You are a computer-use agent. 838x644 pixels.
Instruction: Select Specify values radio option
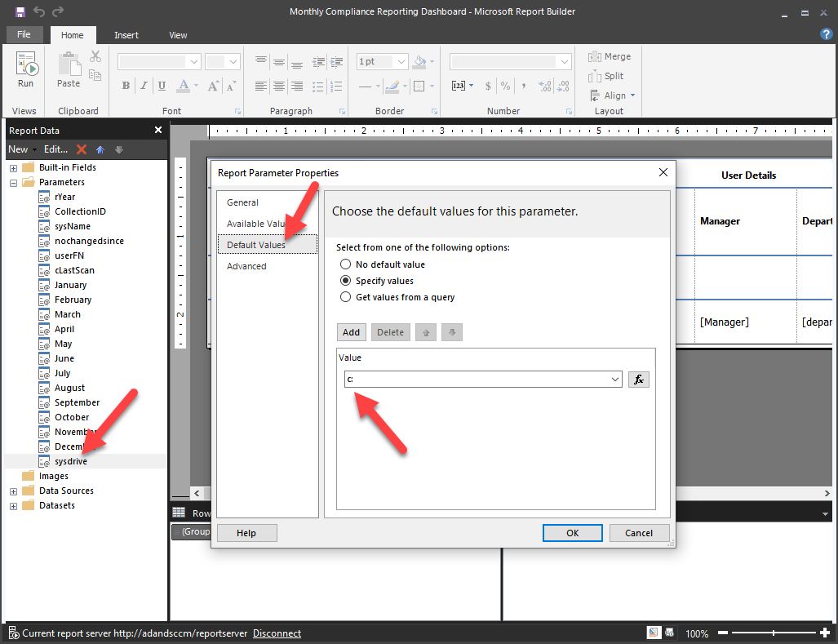[x=346, y=281]
